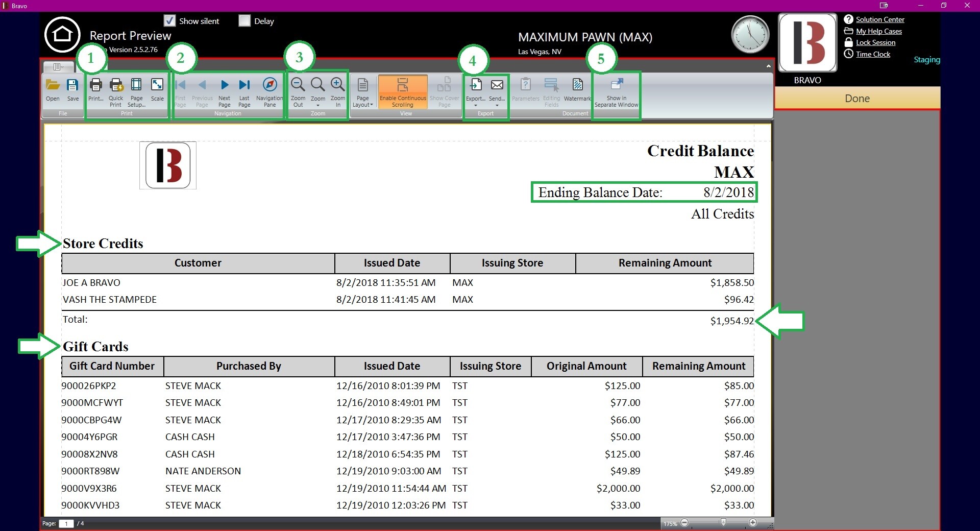Click Lock Session link
This screenshot has height=531, width=980.
pos(875,42)
